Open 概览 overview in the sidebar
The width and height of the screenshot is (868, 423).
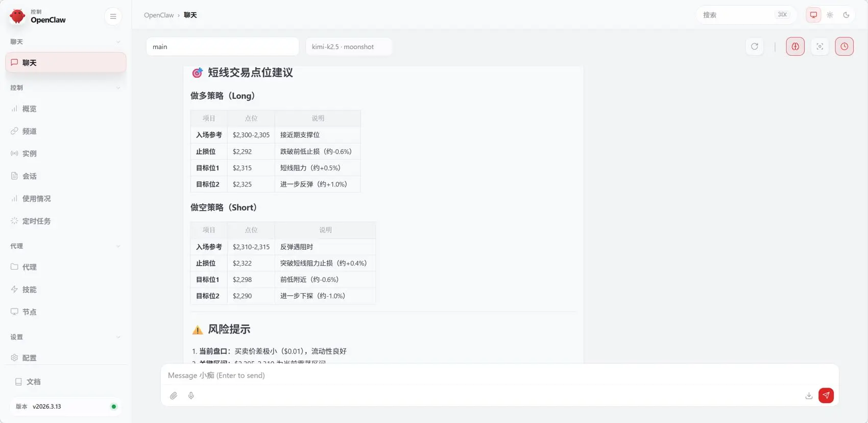pyautogui.click(x=66, y=109)
